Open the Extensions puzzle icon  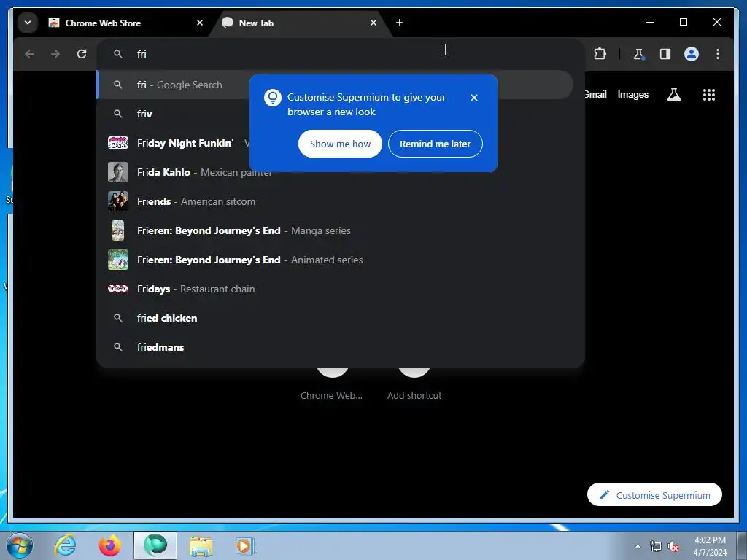[x=600, y=54]
